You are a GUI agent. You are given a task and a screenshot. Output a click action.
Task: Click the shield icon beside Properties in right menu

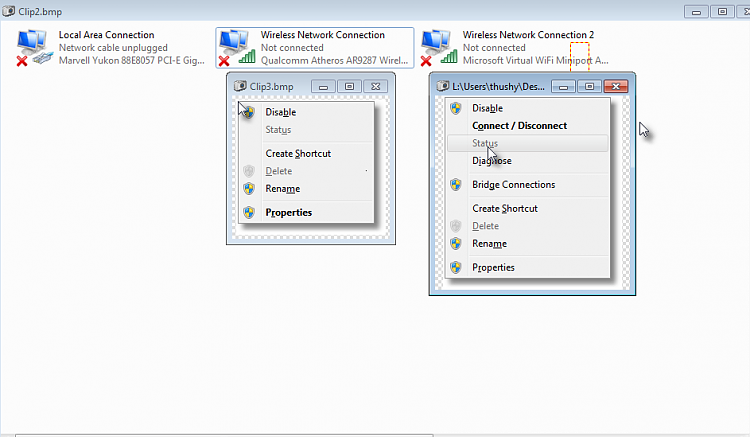[x=456, y=267]
